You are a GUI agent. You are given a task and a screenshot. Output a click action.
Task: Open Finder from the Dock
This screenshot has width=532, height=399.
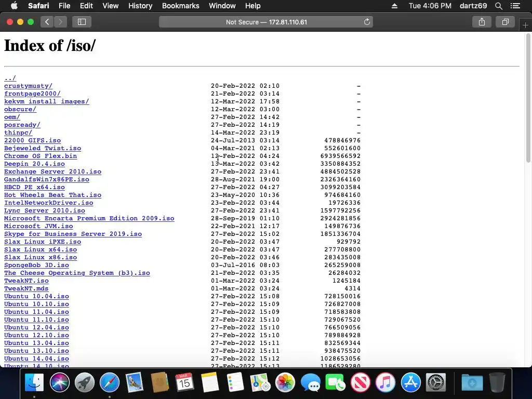(x=34, y=382)
